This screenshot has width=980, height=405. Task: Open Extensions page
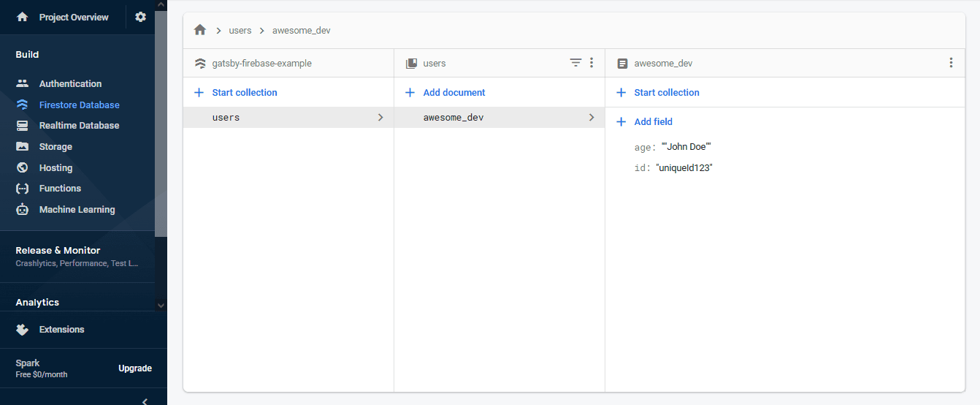pos(61,329)
